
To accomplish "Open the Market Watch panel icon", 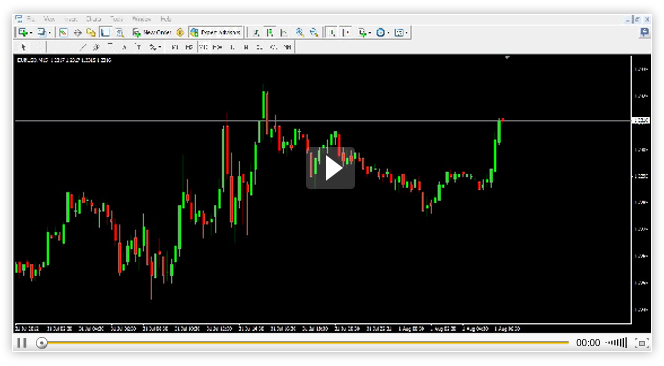I will 63,32.
